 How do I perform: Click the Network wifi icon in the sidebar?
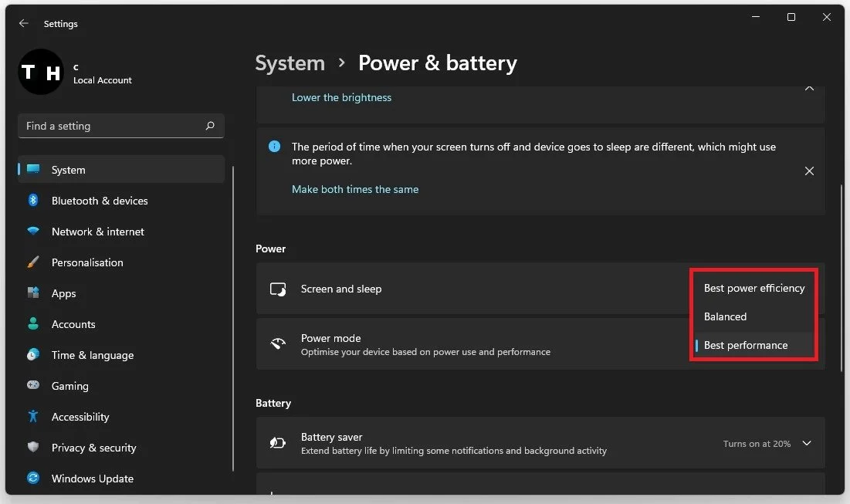[33, 231]
